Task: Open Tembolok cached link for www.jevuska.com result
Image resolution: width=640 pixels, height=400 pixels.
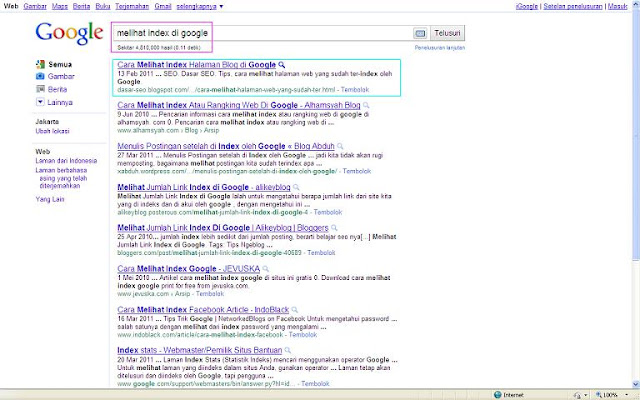Action: (210, 294)
